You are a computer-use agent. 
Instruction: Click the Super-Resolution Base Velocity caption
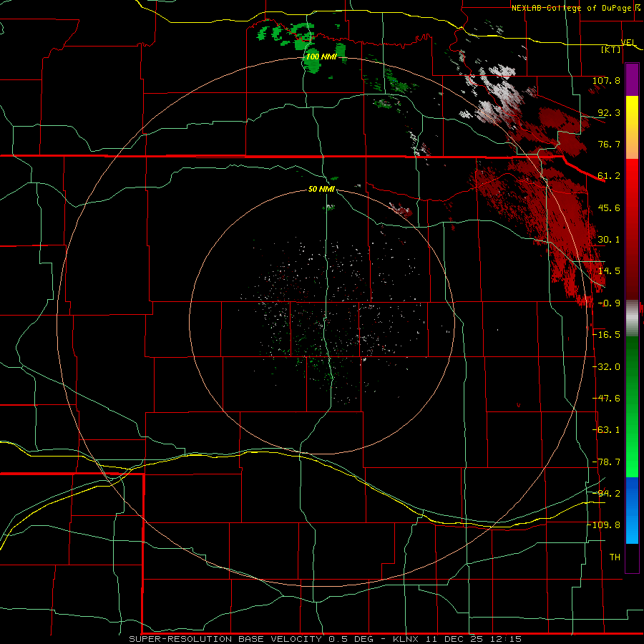[326, 639]
